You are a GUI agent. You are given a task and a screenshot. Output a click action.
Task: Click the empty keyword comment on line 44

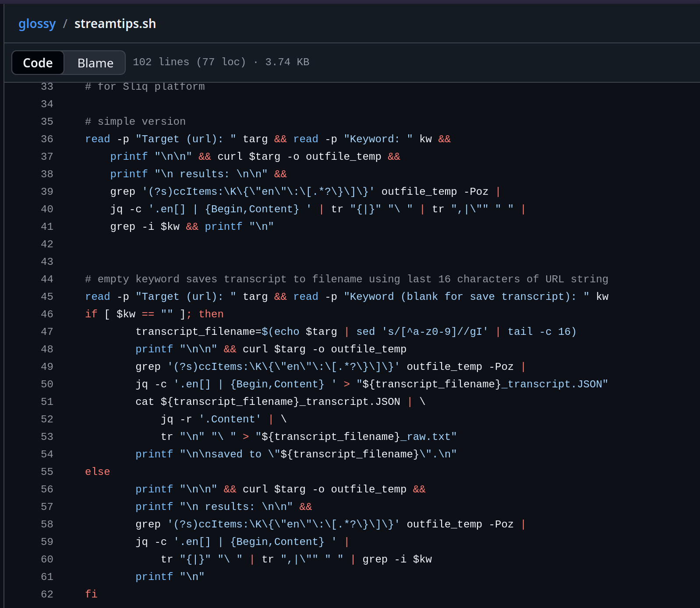tap(346, 279)
